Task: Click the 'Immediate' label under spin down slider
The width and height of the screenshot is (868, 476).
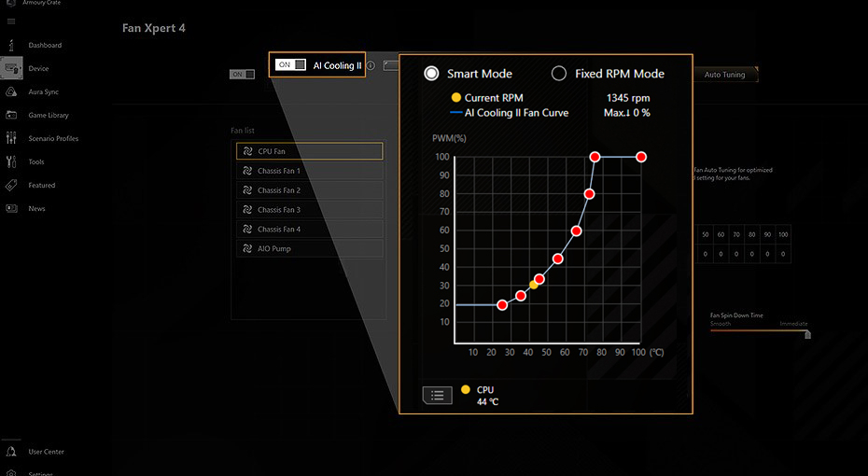Action: (x=793, y=324)
